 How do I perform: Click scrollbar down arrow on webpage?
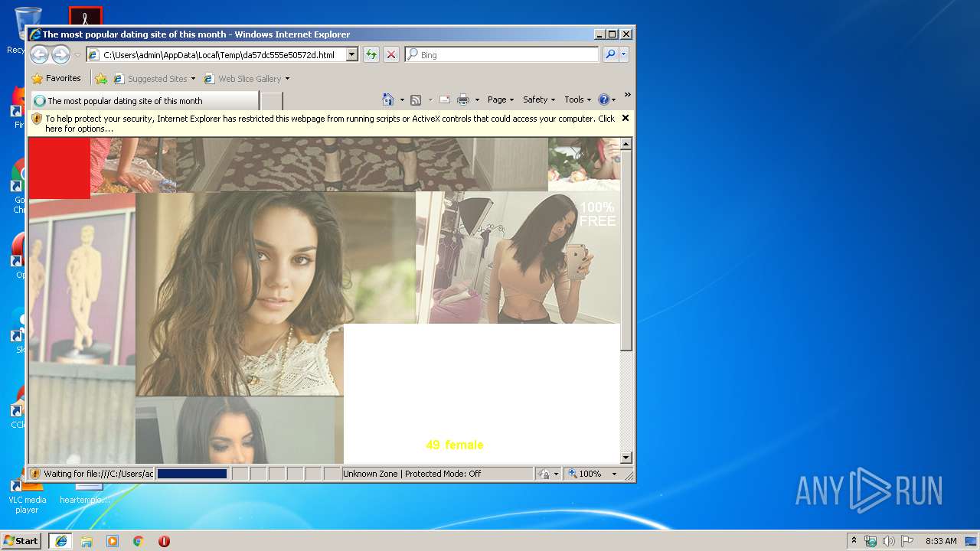pos(626,458)
